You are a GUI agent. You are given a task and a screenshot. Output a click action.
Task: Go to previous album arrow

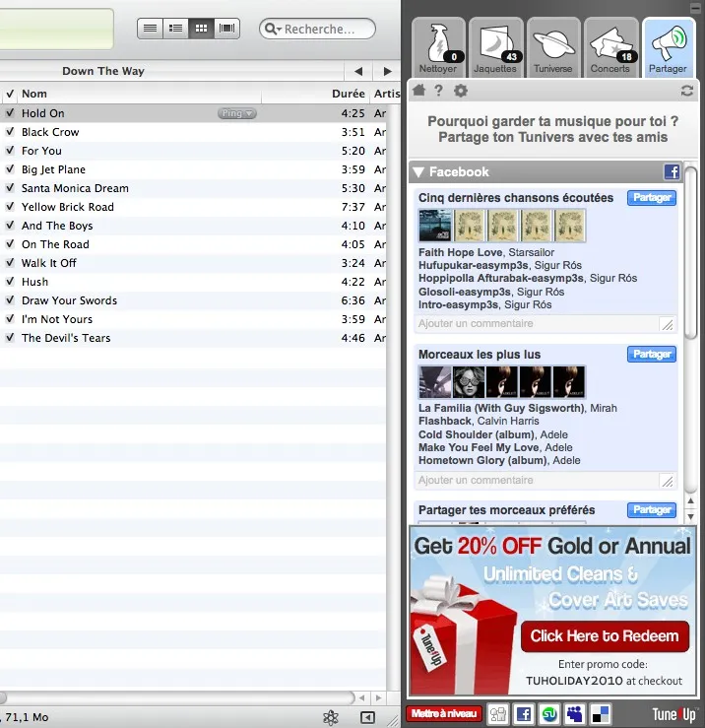(357, 71)
